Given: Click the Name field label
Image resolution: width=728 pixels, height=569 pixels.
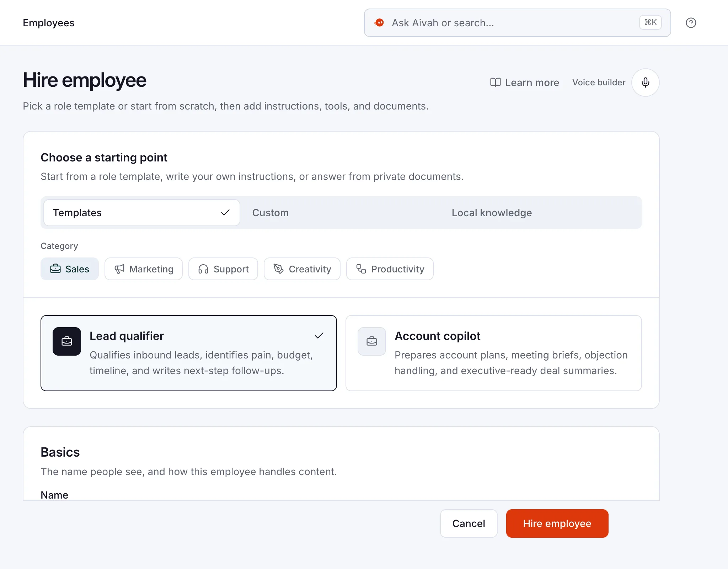Looking at the screenshot, I should (x=54, y=495).
